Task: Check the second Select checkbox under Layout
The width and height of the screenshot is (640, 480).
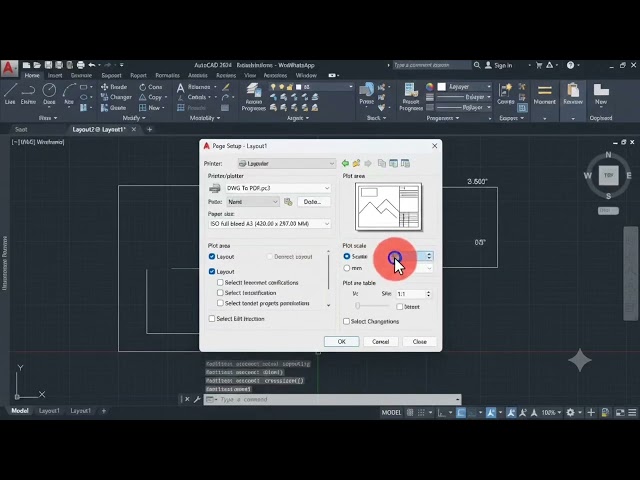Action: point(220,293)
